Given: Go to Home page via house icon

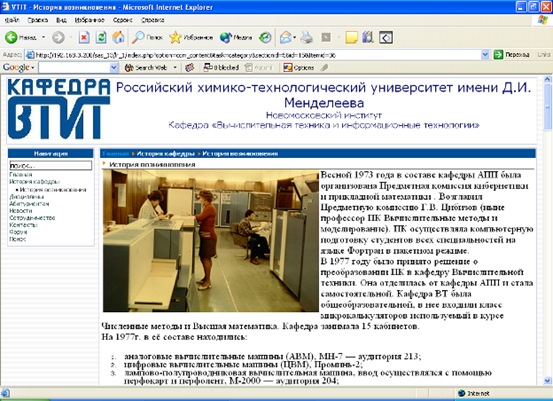Looking at the screenshot, I should tap(118, 37).
